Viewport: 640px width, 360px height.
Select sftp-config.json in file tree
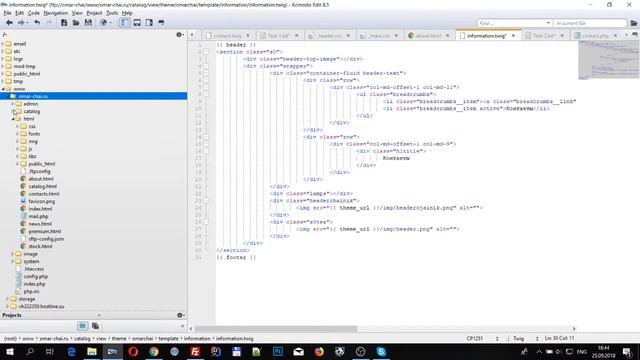point(46,239)
